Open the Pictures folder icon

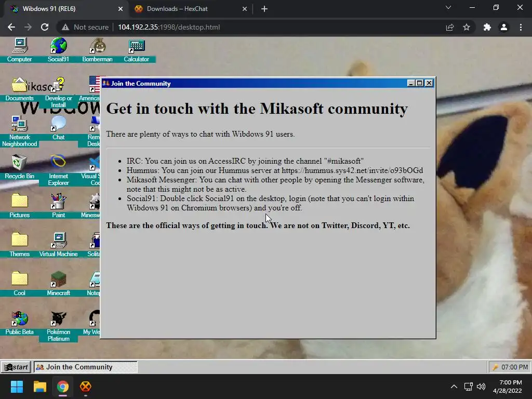coord(19,206)
